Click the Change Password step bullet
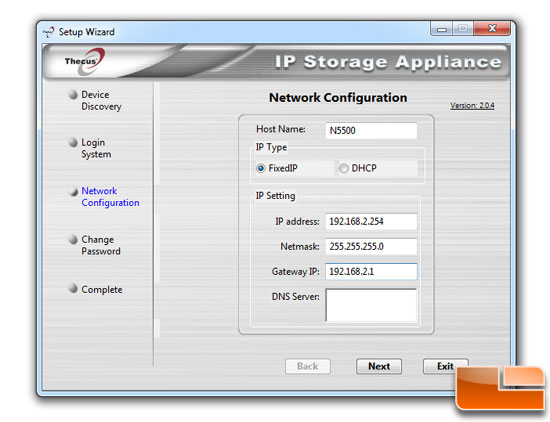 point(73,240)
